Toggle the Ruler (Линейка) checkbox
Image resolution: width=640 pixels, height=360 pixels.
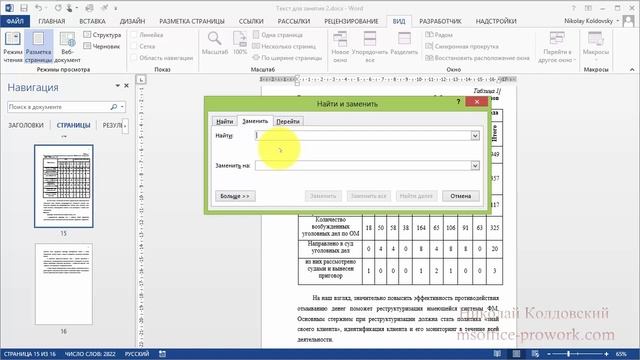(x=134, y=35)
